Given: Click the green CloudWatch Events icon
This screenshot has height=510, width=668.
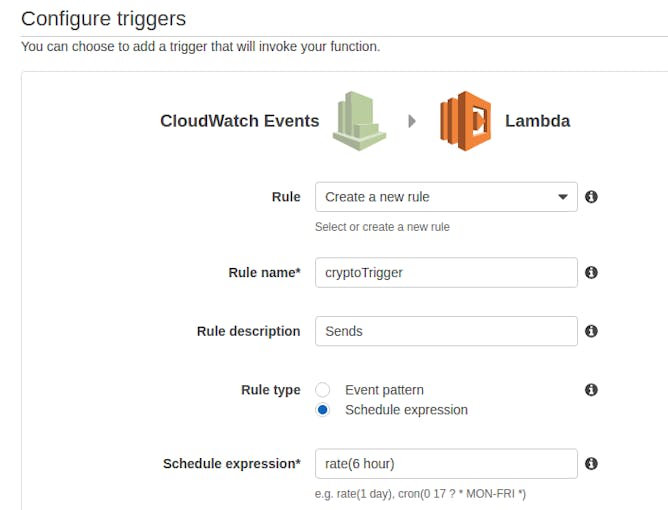Looking at the screenshot, I should (x=359, y=121).
